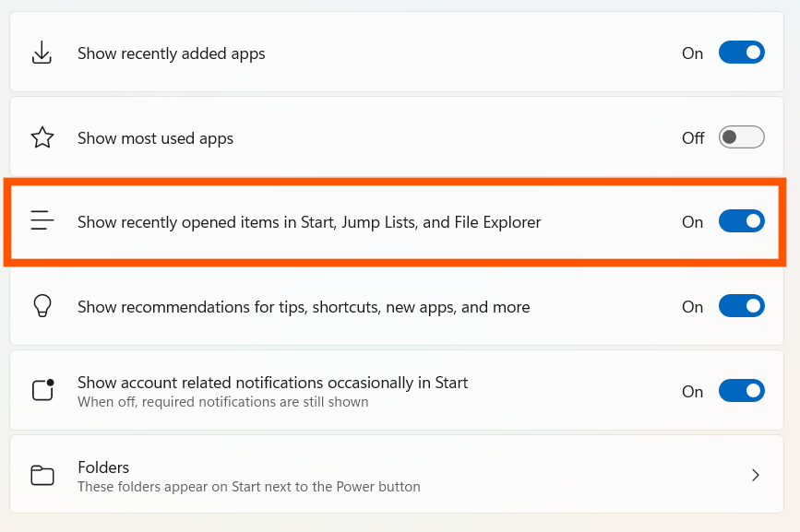The image size is (800, 532).
Task: Click the folder icon on the Folders row
Action: coord(41,474)
